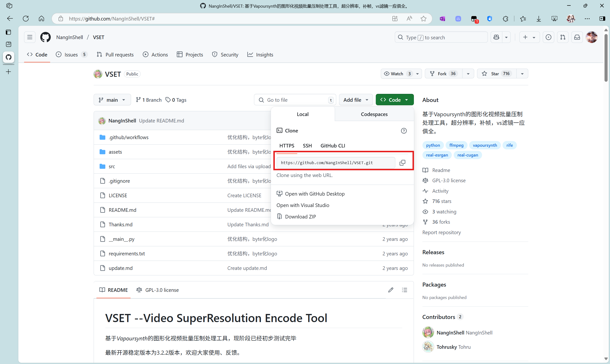Open the issues icon in GitHub header

pos(549,37)
